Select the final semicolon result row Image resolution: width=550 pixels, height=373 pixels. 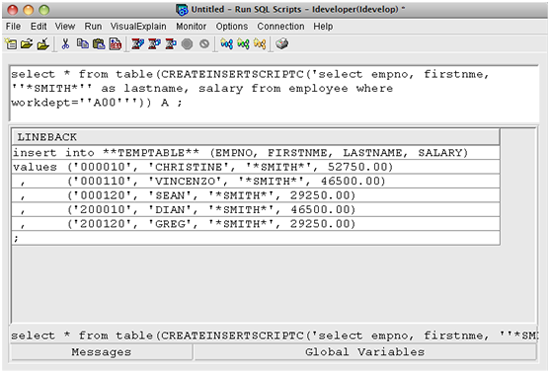point(256,238)
